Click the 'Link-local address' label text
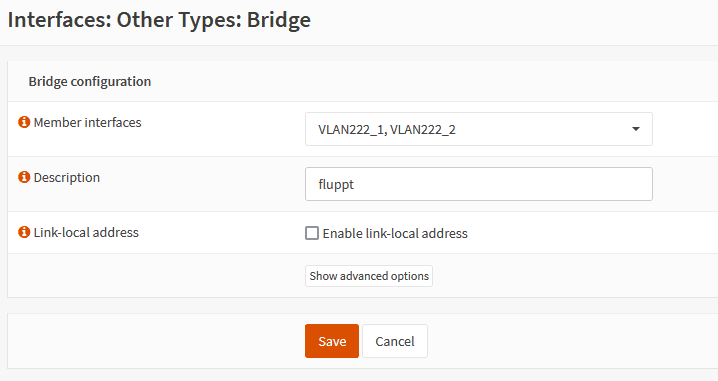 [86, 232]
